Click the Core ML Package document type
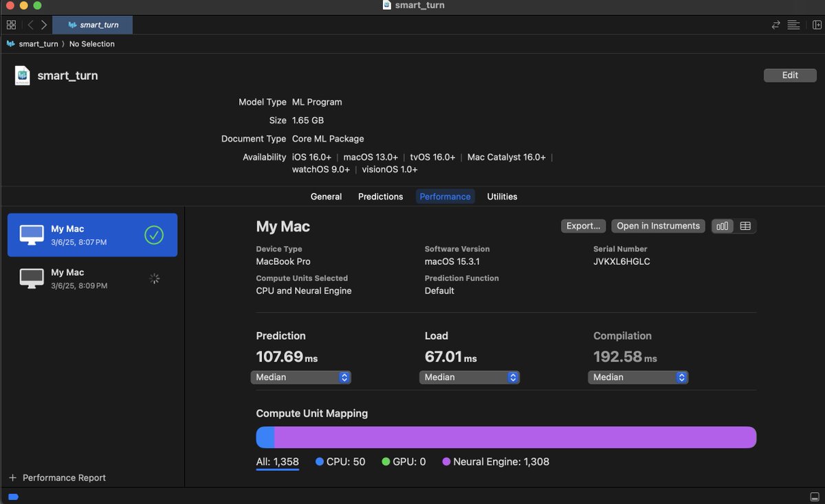 point(328,139)
